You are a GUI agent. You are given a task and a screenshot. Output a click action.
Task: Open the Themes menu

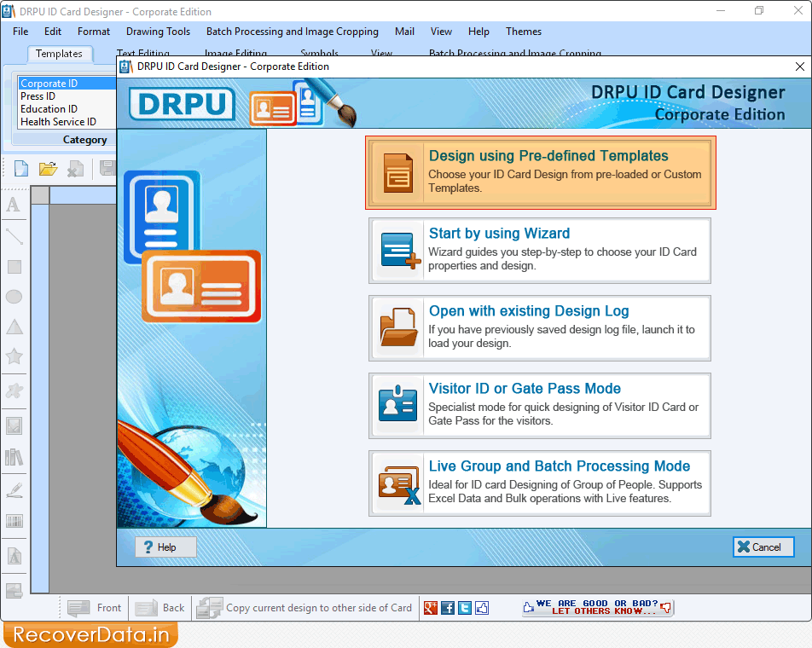click(524, 32)
